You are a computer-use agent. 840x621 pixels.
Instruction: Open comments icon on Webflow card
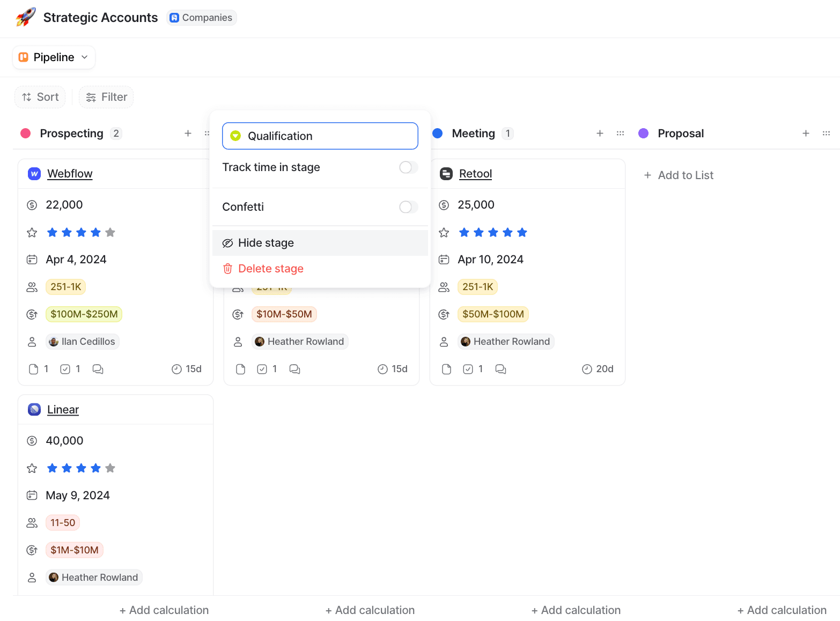(x=98, y=369)
